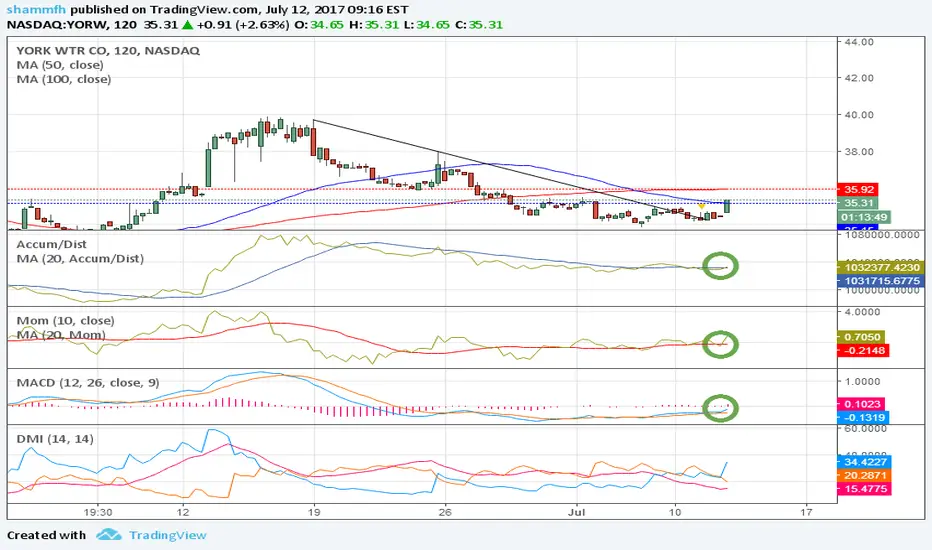Click the green 35.31 current price tag
Screen dimensions: 932x550
coord(859,203)
